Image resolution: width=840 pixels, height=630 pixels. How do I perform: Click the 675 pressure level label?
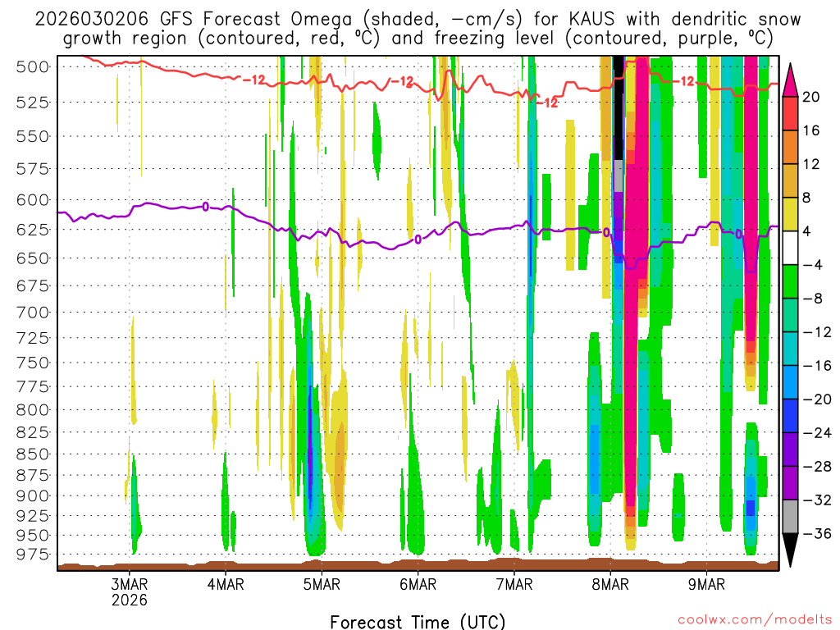[x=32, y=285]
